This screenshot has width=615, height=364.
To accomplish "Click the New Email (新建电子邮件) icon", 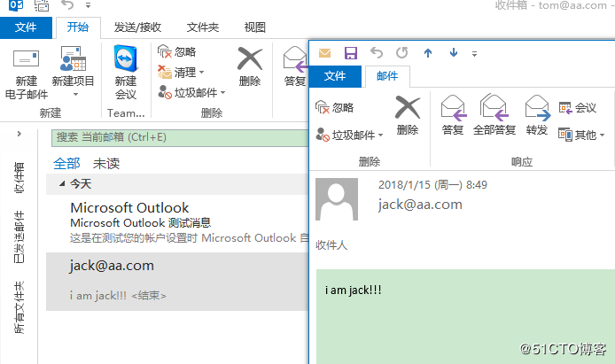I will 27,62.
